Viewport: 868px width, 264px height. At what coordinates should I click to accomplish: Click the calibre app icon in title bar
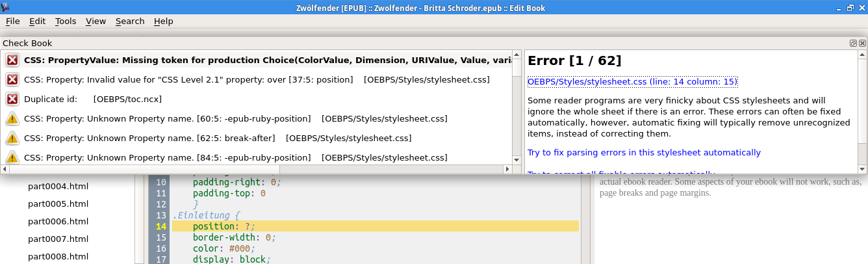[6, 7]
